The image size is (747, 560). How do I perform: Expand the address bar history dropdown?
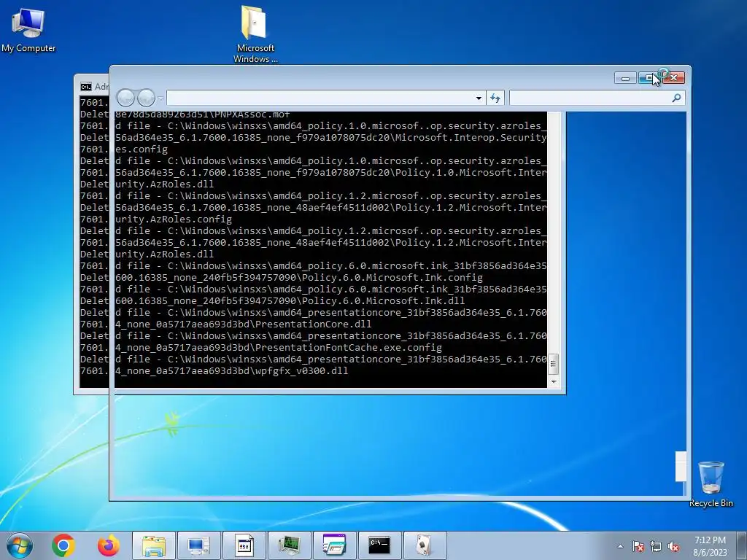[479, 98]
